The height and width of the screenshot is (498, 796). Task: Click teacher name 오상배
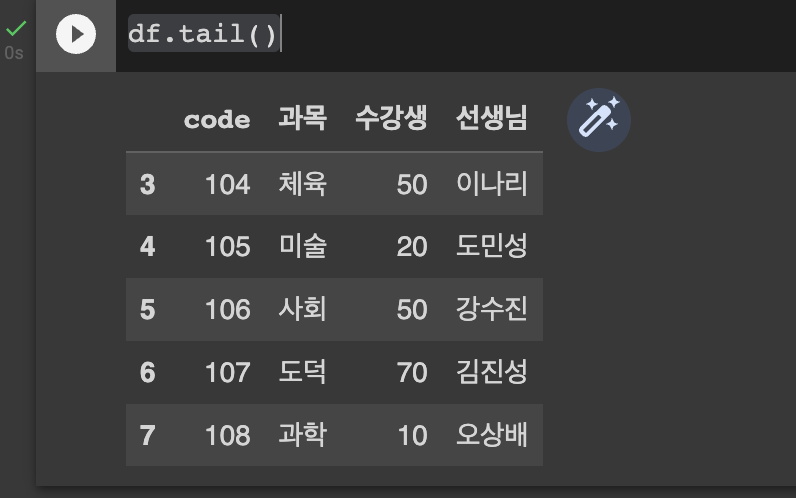point(491,435)
